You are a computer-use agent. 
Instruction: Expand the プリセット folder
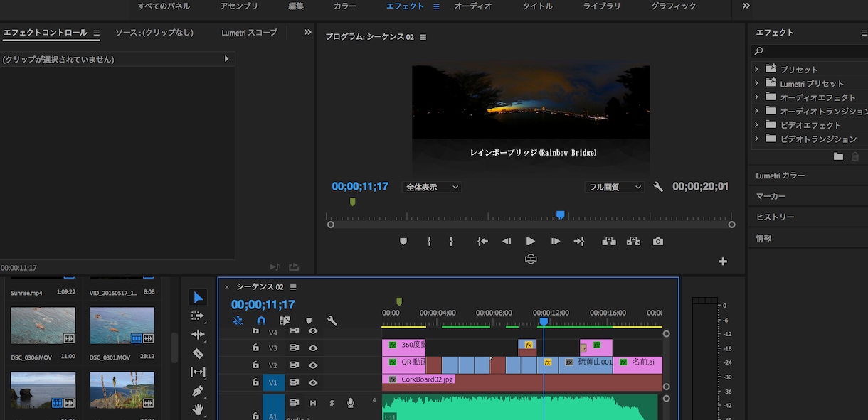pyautogui.click(x=756, y=69)
